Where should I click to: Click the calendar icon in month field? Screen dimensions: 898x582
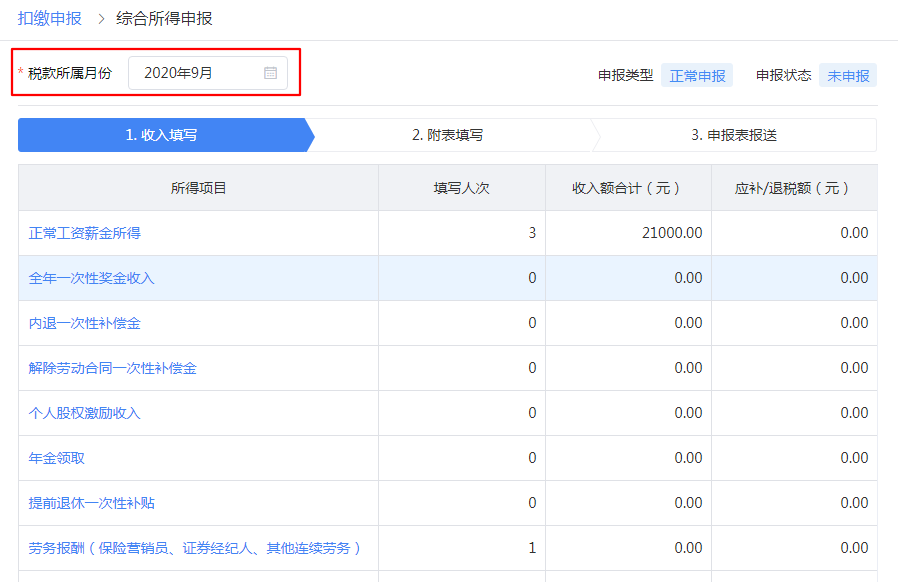click(270, 73)
